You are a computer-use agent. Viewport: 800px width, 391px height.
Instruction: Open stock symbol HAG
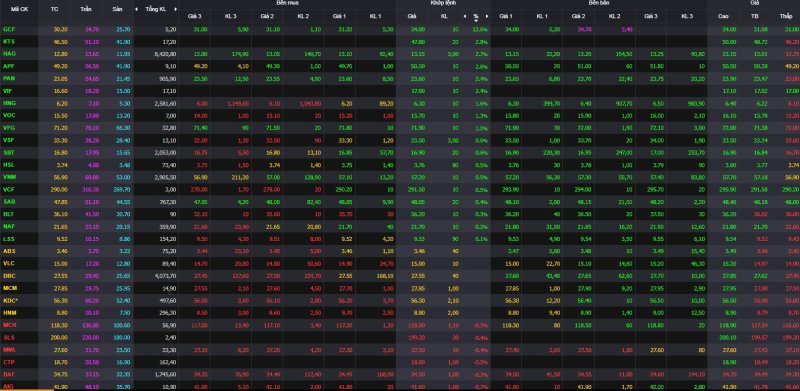[9, 54]
